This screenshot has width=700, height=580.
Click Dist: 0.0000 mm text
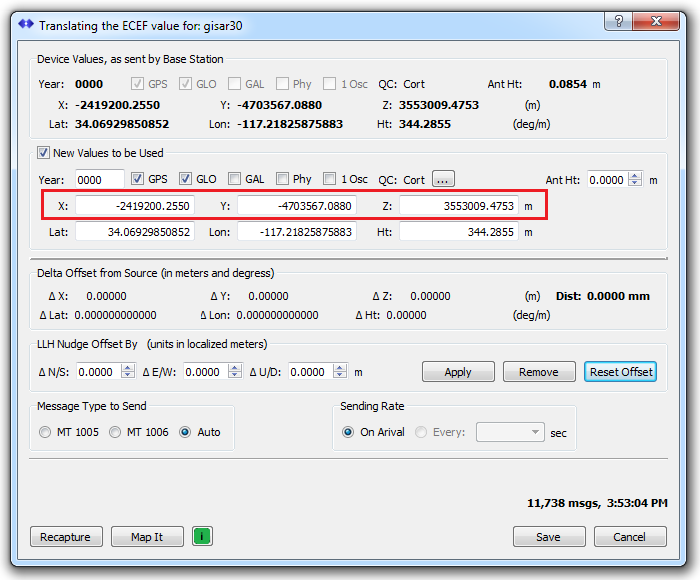click(603, 296)
